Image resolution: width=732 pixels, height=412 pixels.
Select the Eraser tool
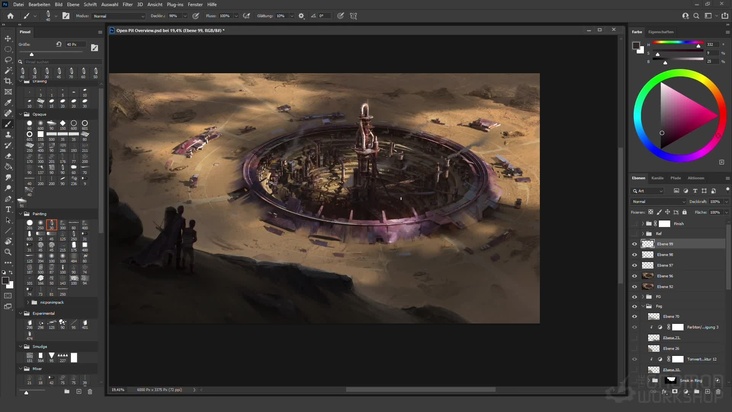(x=8, y=156)
